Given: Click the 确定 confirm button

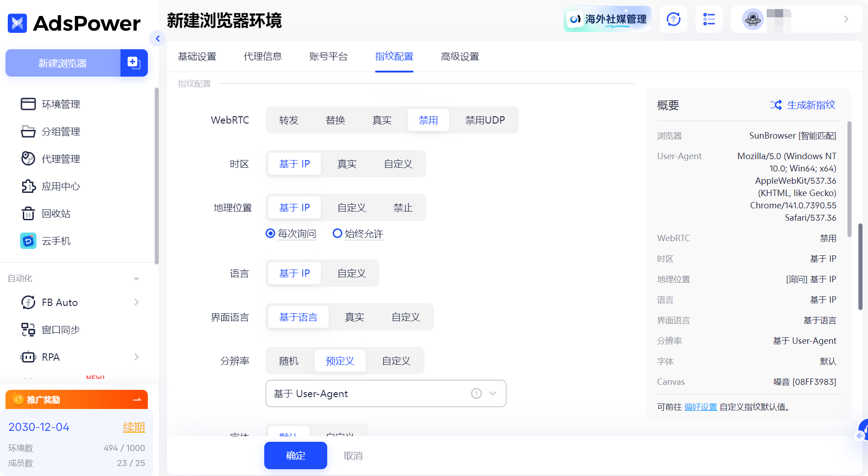Looking at the screenshot, I should pos(295,455).
